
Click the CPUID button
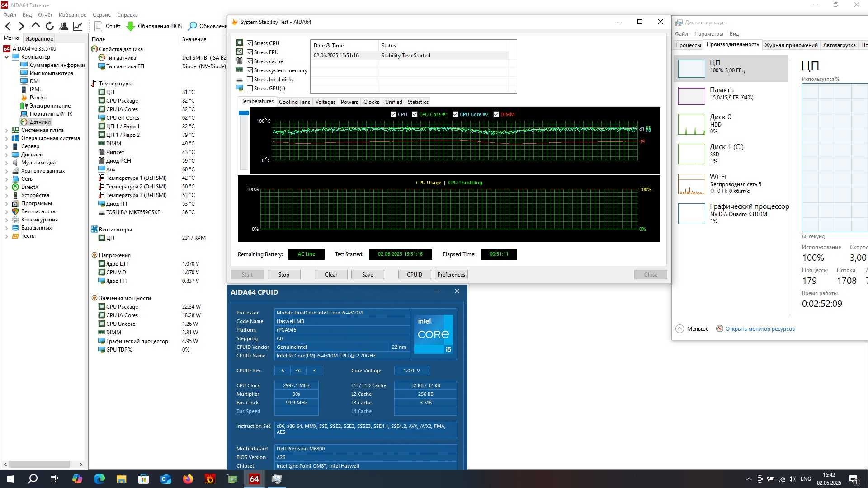click(415, 275)
